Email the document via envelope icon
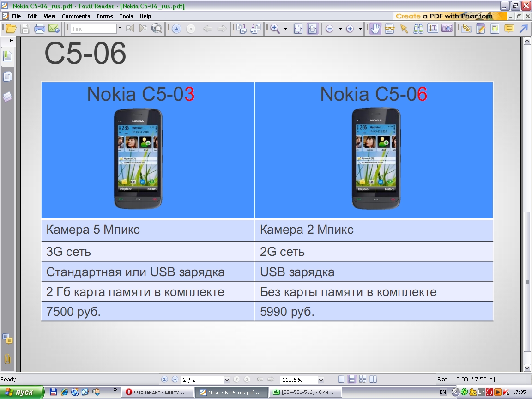This screenshot has height=399, width=532. pos(54,29)
